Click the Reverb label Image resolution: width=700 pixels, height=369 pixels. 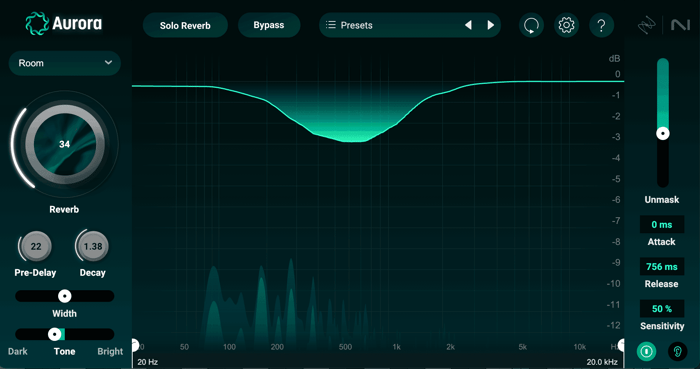(x=64, y=209)
